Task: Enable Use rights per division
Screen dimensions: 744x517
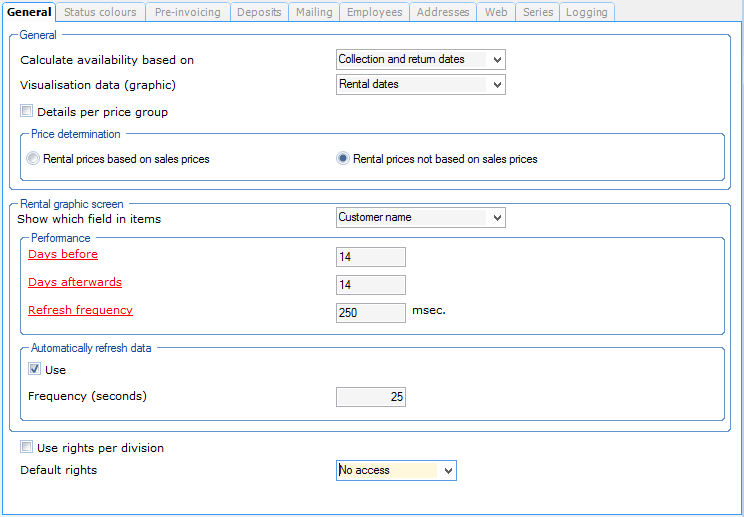Action: click(x=27, y=447)
